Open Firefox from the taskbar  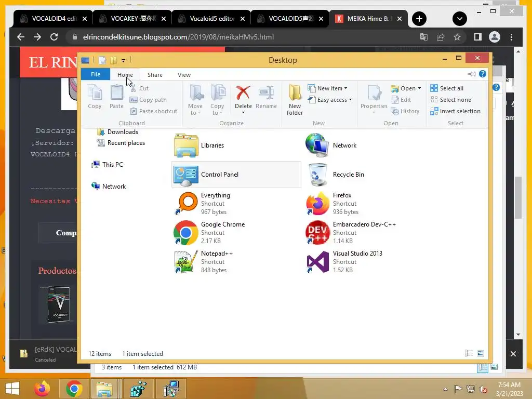click(x=42, y=389)
